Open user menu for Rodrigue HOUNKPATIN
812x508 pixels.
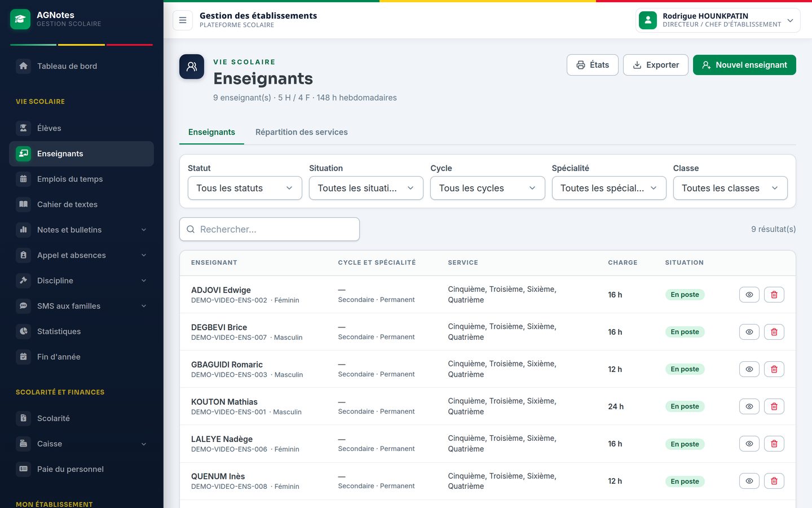718,20
